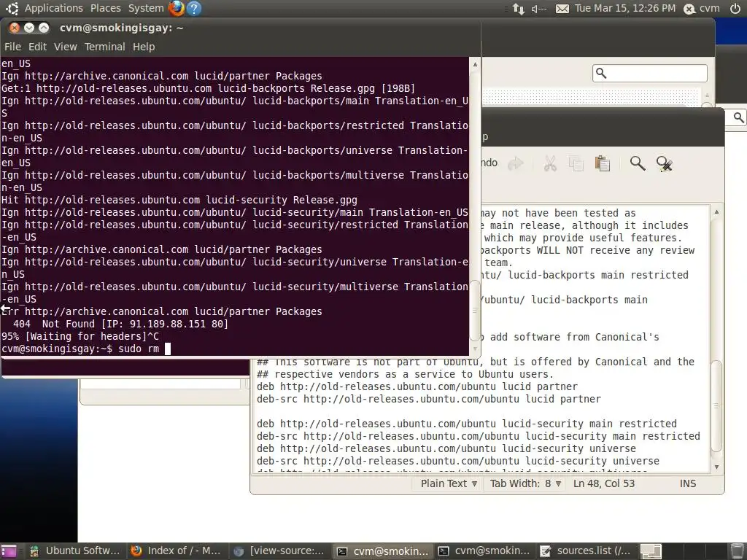Image resolution: width=747 pixels, height=560 pixels.
Task: Open the terminal View menu
Action: tap(65, 47)
